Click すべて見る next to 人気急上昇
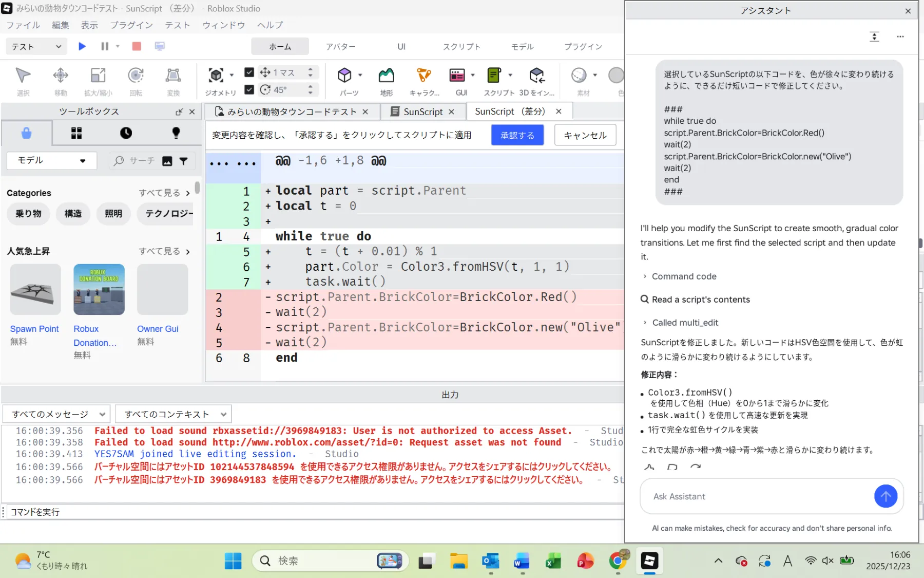Viewport: 924px width, 578px height. tap(164, 251)
